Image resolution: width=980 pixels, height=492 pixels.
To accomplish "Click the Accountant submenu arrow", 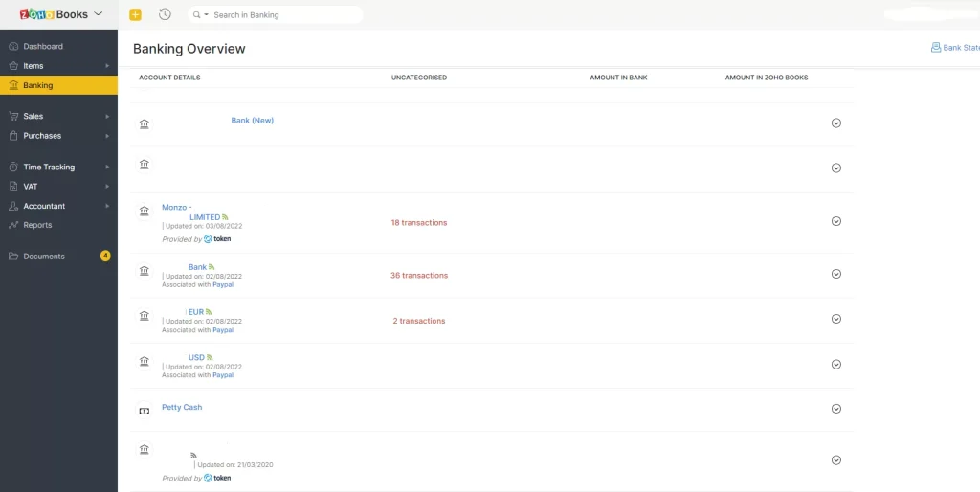I will [x=107, y=206].
